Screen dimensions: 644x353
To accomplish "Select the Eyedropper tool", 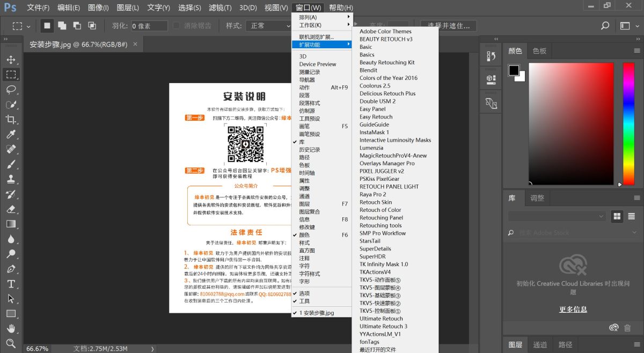I will 11,134.
